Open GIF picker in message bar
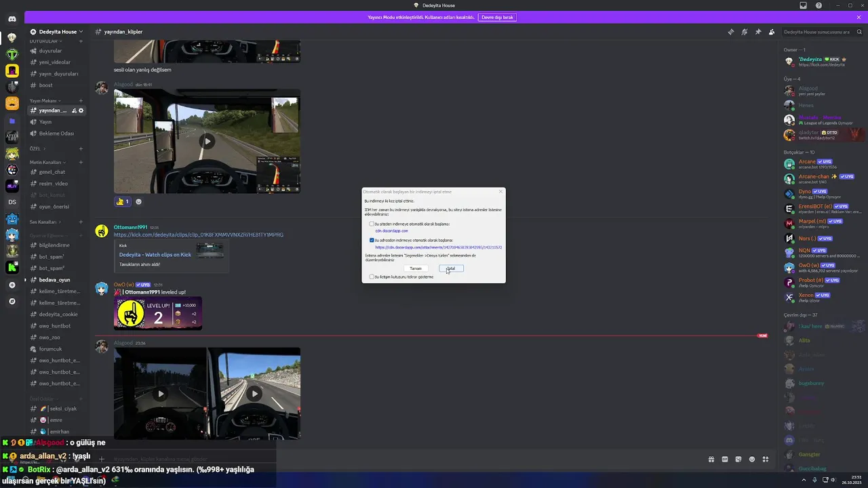868x488 pixels. tap(725, 460)
